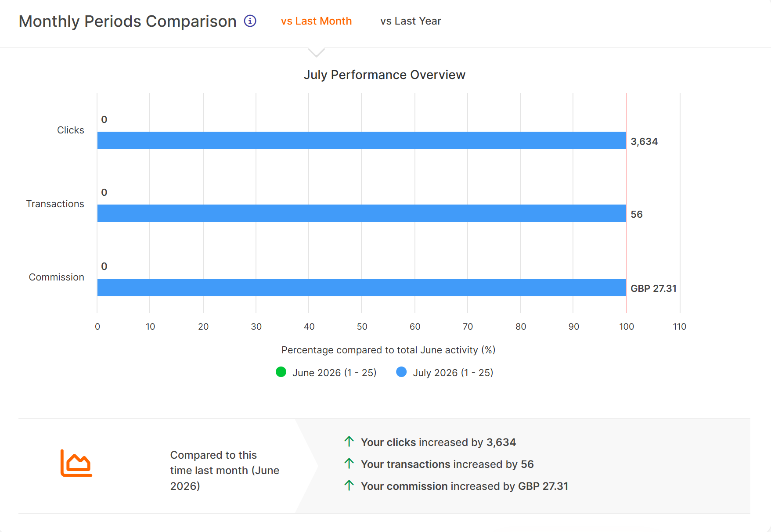Click 'Your commission increased by GBP 27.31' text
771x532 pixels.
465,486
